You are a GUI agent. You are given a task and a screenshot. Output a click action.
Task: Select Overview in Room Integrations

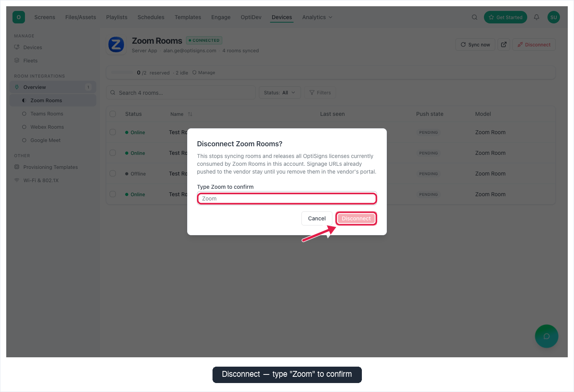point(53,87)
